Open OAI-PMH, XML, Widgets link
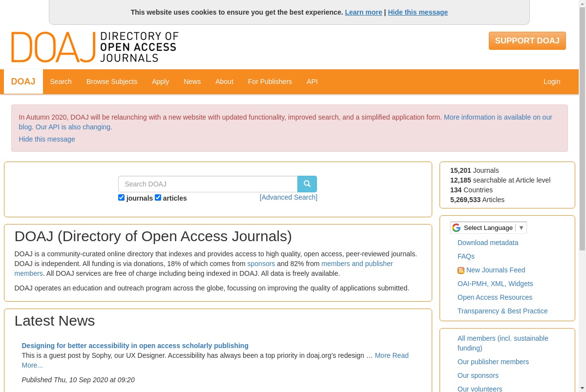 (495, 284)
